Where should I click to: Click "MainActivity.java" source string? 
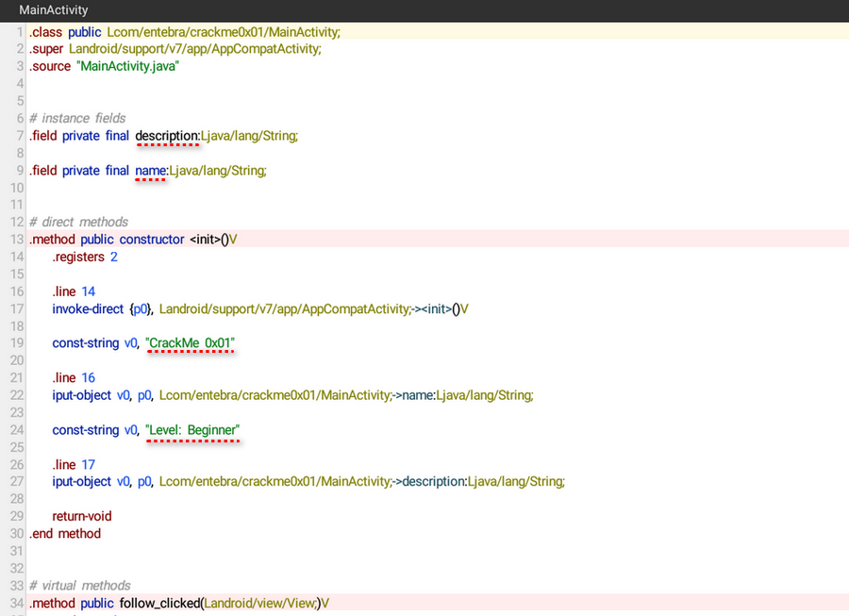tap(127, 67)
